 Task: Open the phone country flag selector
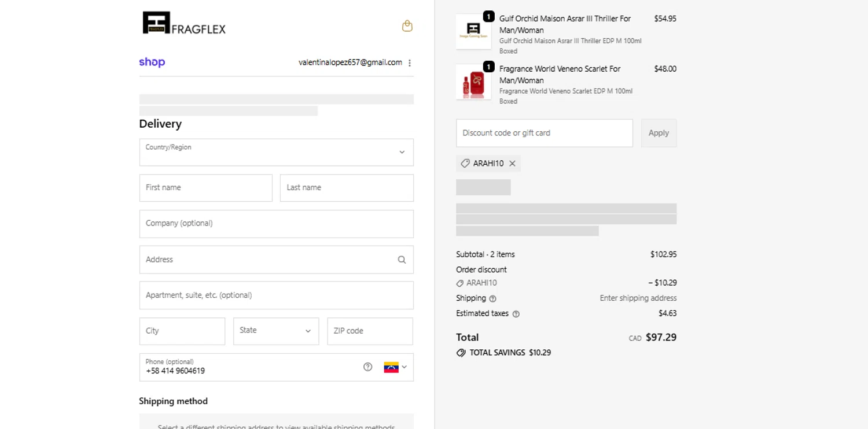pyautogui.click(x=395, y=367)
